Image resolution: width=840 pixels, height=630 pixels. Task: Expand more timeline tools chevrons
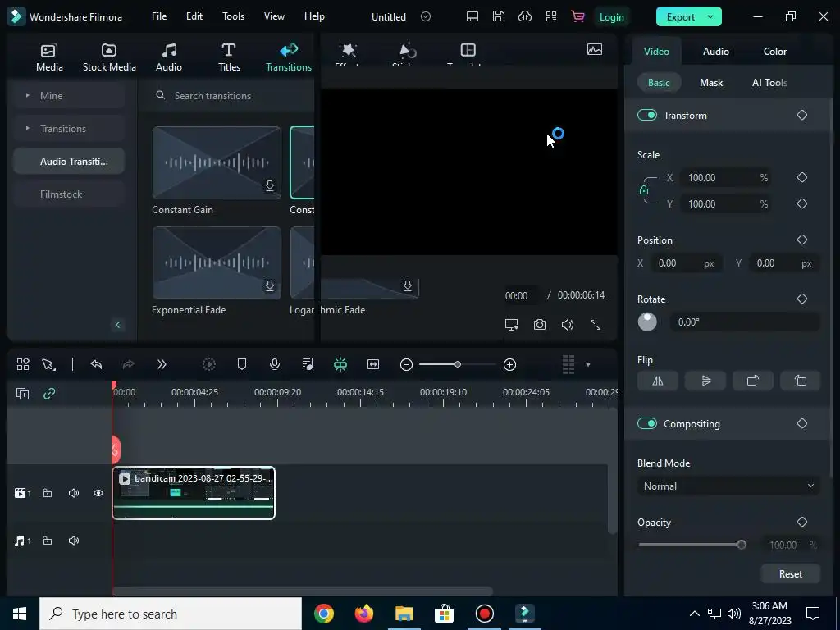pyautogui.click(x=162, y=364)
